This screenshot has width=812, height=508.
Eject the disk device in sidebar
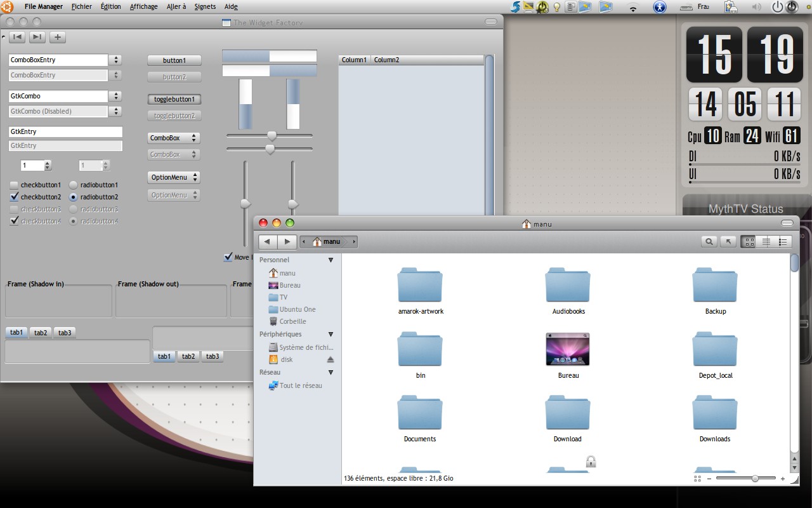[x=330, y=359]
